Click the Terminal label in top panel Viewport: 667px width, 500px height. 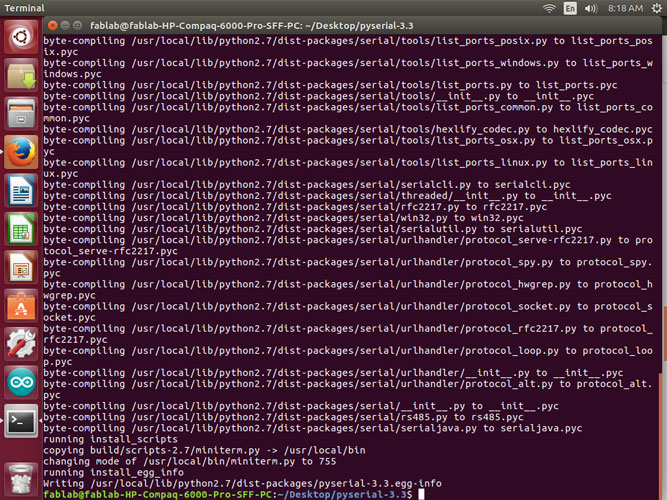point(24,8)
